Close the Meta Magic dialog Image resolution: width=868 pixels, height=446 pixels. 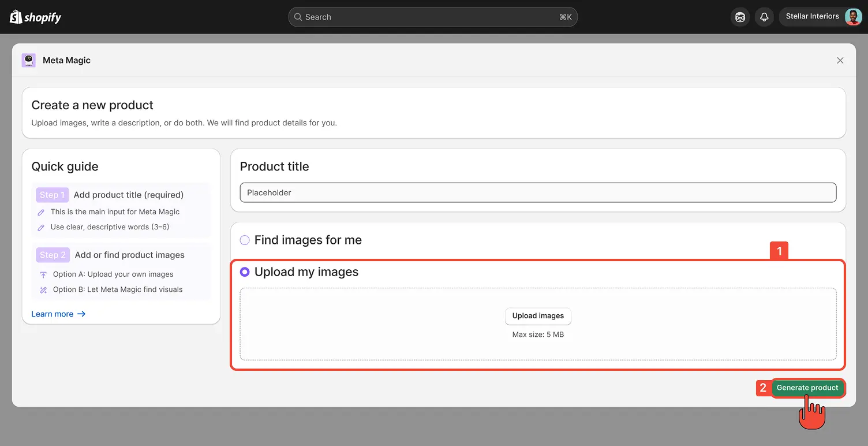(x=840, y=60)
